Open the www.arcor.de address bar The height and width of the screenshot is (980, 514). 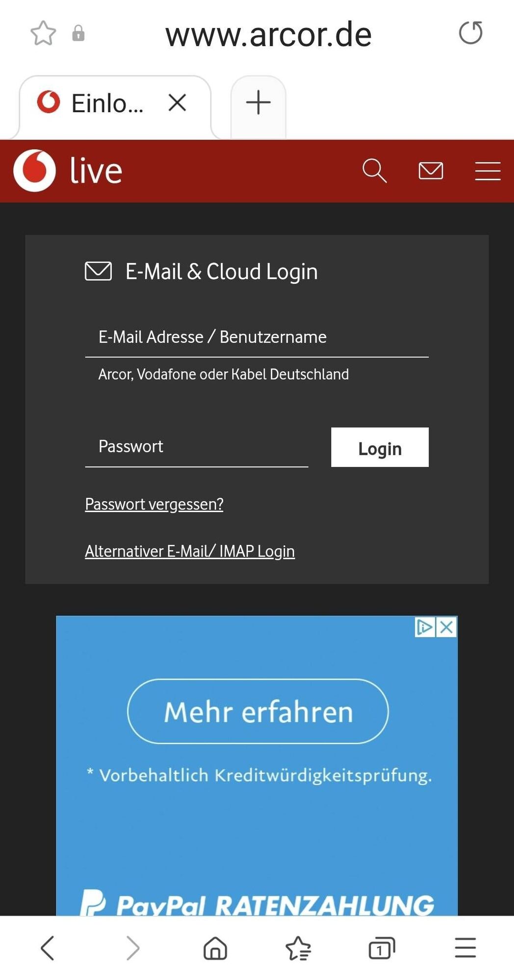point(268,35)
